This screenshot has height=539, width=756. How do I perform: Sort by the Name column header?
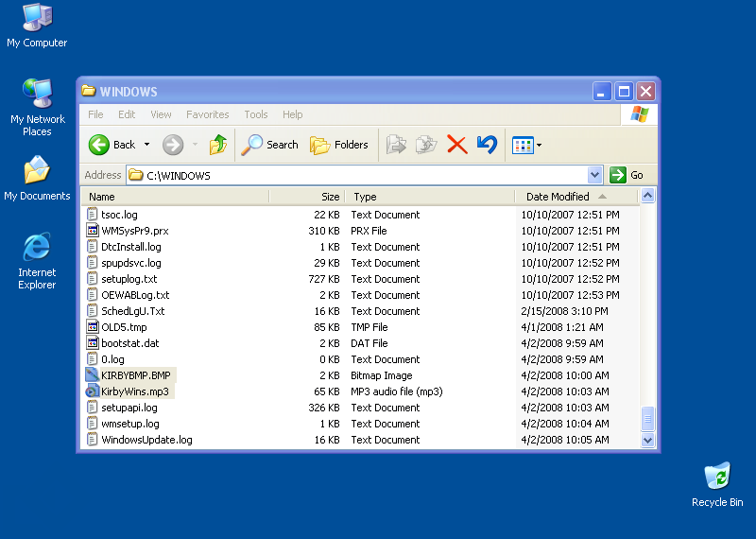click(x=175, y=197)
